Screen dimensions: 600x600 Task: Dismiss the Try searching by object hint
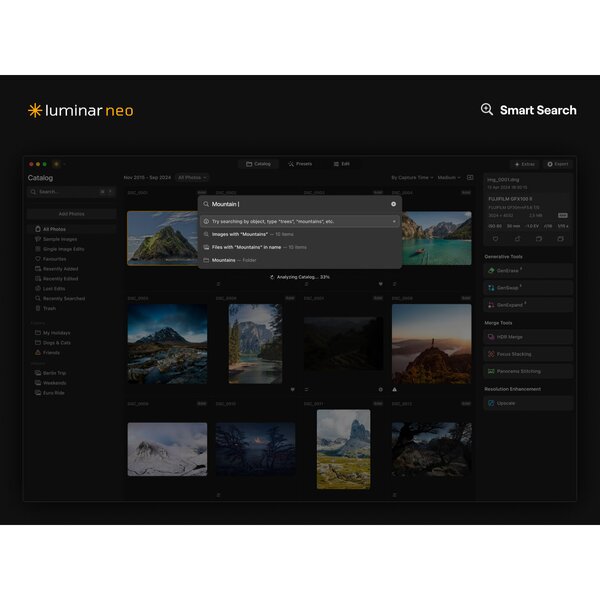click(394, 221)
